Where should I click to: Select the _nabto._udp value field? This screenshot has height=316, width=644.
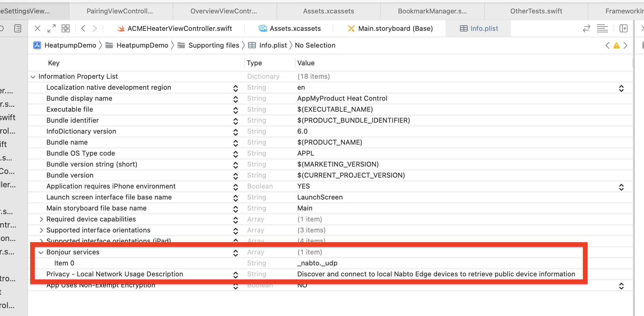317,263
